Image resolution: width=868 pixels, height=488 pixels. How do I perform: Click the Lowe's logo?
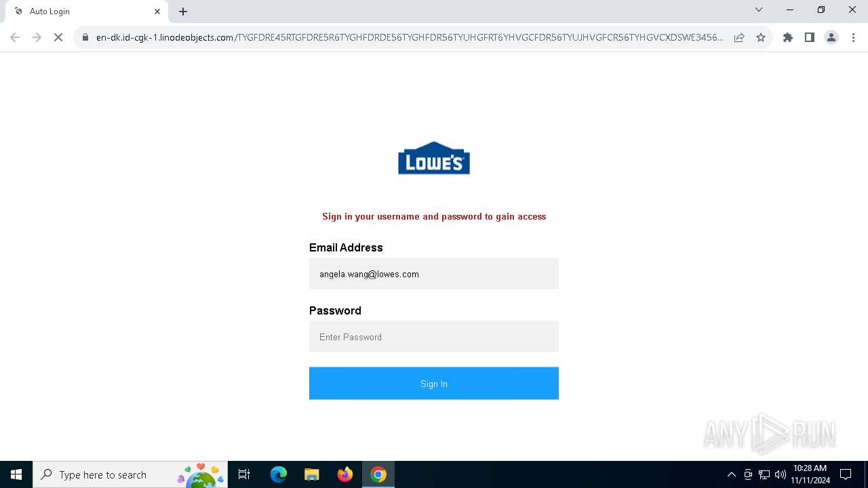click(x=434, y=158)
